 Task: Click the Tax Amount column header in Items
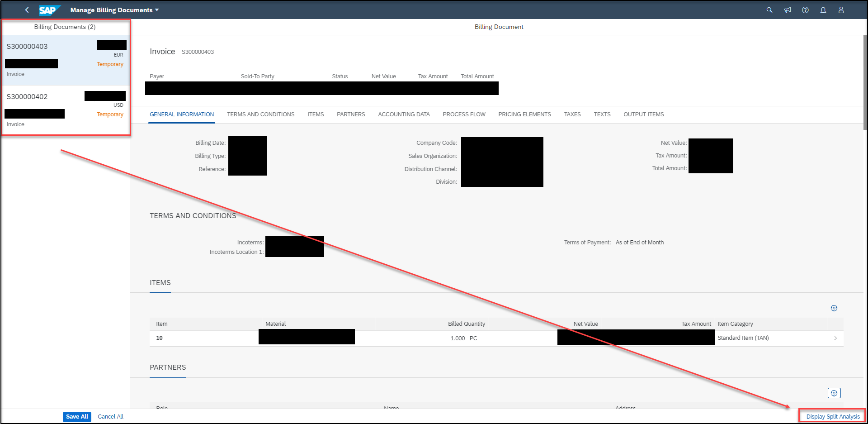[x=696, y=324]
